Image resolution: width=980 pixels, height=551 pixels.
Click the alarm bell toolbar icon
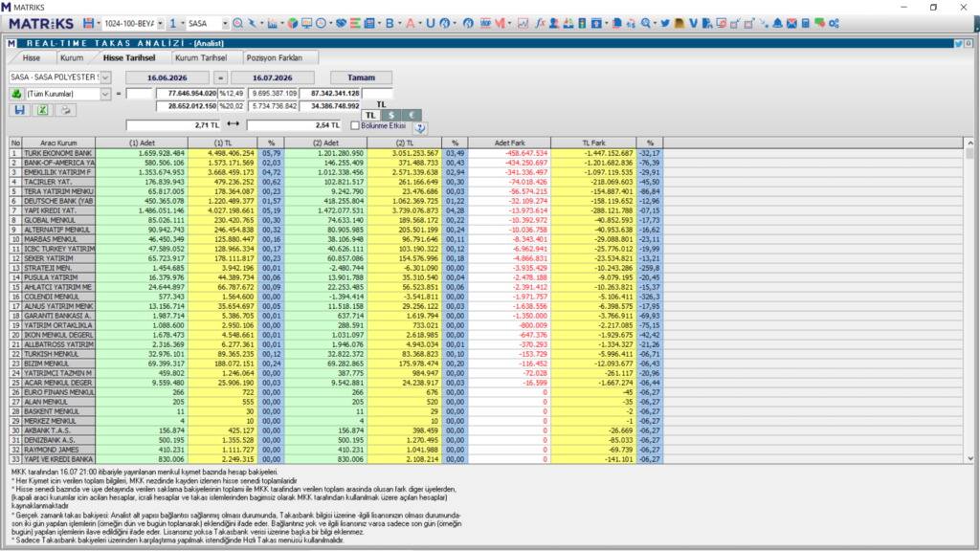click(x=777, y=23)
